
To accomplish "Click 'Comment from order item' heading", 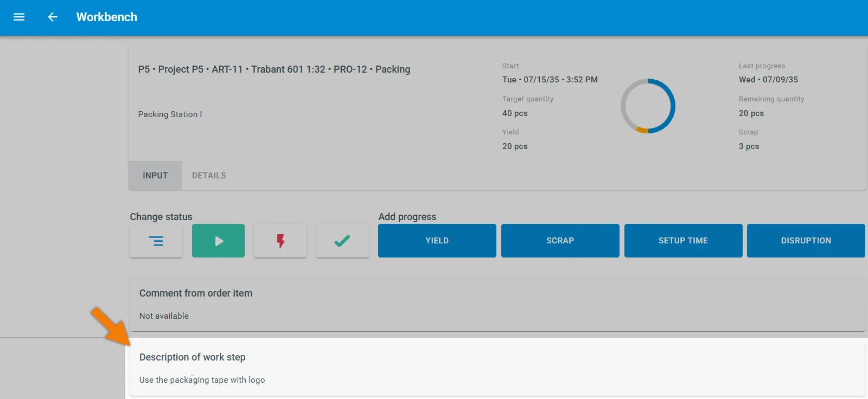I will (x=196, y=293).
